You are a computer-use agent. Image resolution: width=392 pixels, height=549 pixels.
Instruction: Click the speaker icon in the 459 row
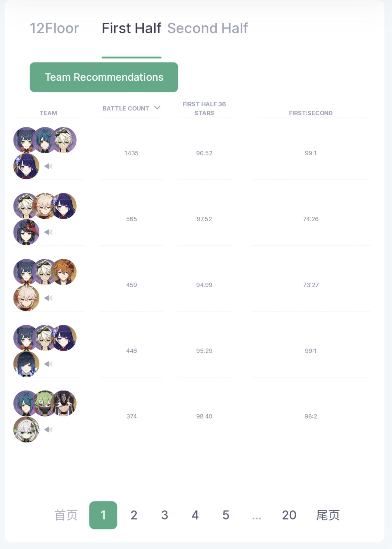click(48, 298)
